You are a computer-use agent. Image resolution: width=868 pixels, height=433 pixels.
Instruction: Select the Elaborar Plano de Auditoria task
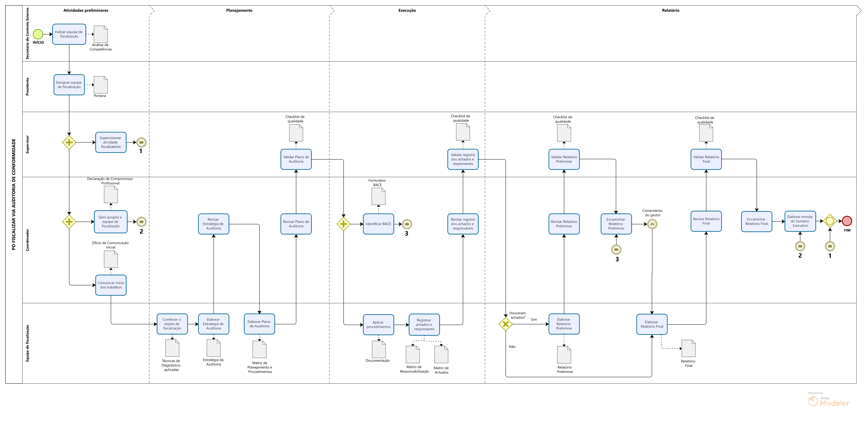click(259, 324)
